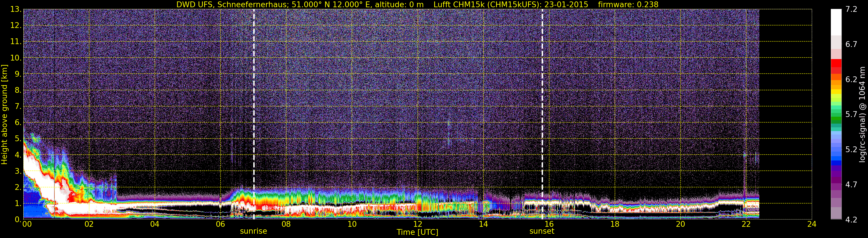The width and height of the screenshot is (868, 238).
Task: Click the '8.' height axis tick label
Action: (x=18, y=90)
